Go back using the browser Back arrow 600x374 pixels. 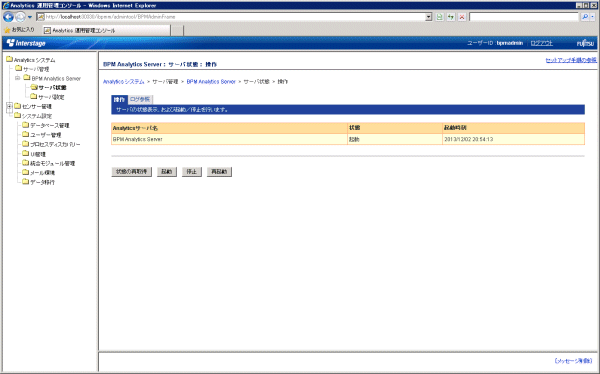(x=8, y=17)
